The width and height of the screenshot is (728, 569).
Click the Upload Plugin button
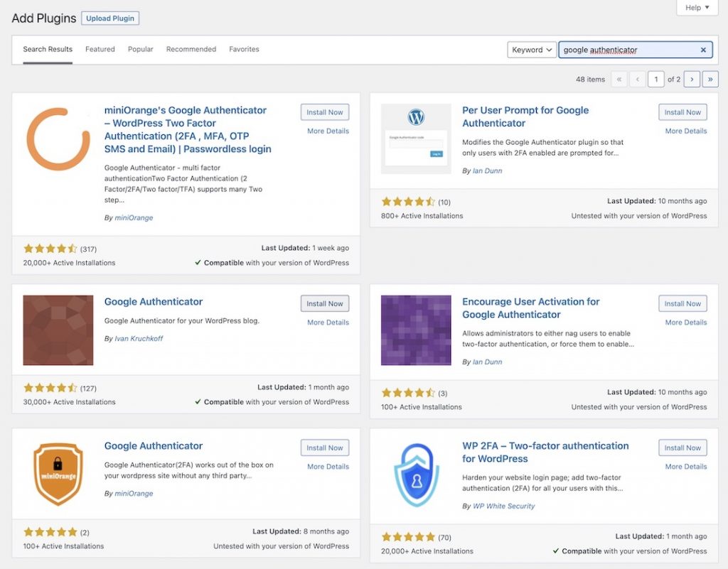click(x=110, y=18)
